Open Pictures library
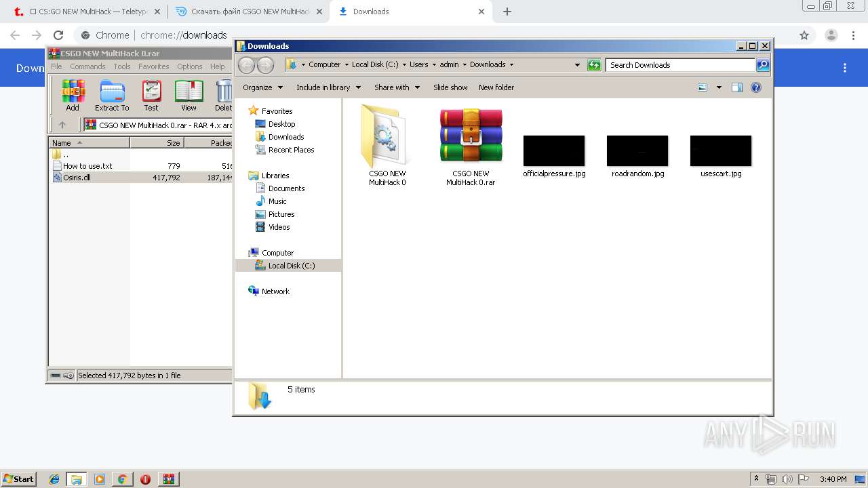Image resolution: width=868 pixels, height=488 pixels. pyautogui.click(x=281, y=214)
